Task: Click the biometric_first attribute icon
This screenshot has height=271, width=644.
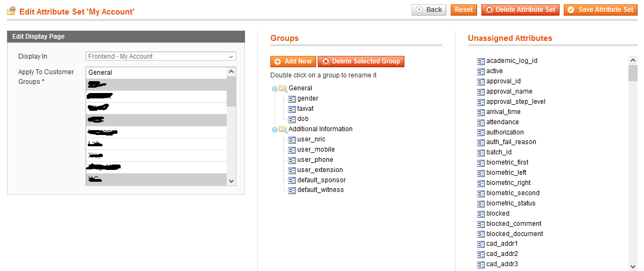Action: pyautogui.click(x=480, y=163)
